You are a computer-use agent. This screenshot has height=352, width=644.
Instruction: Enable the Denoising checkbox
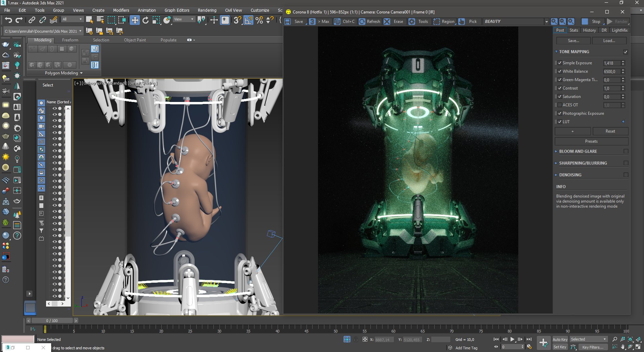coord(626,175)
